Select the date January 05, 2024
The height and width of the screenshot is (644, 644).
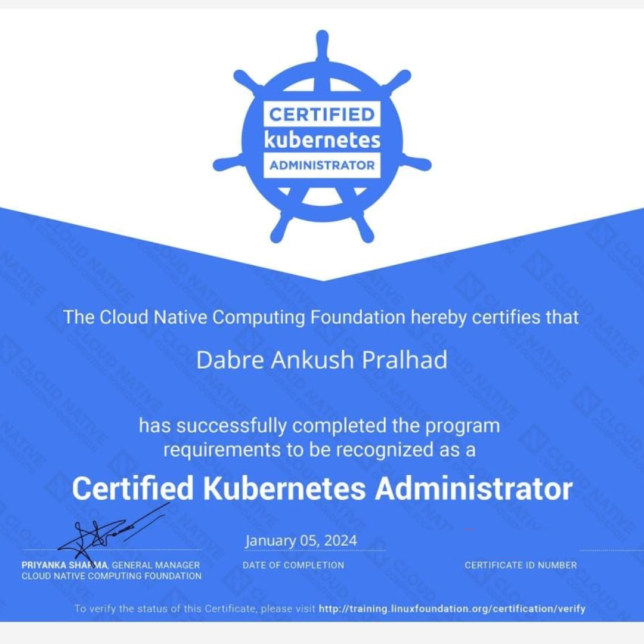point(301,540)
